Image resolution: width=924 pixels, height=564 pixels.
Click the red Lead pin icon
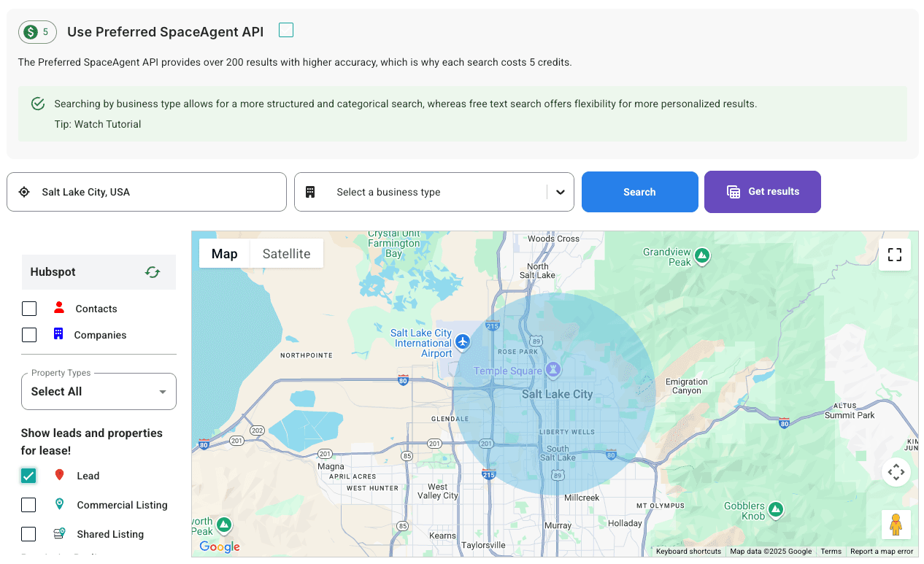click(60, 475)
